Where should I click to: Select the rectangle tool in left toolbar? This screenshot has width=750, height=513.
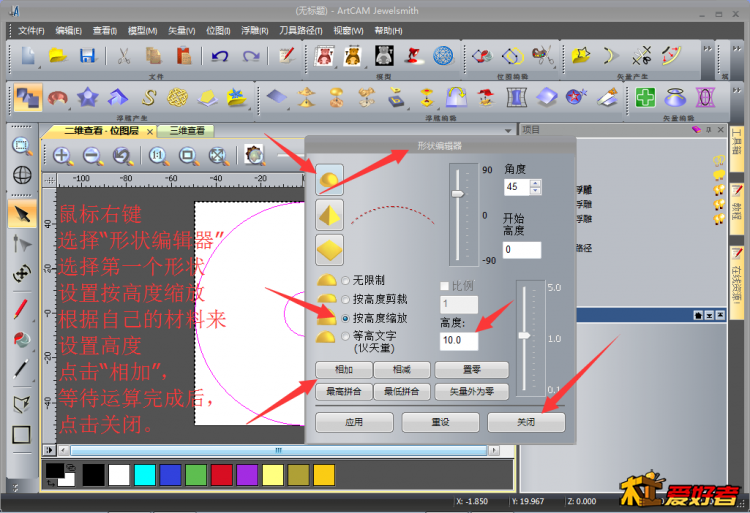coord(21,435)
